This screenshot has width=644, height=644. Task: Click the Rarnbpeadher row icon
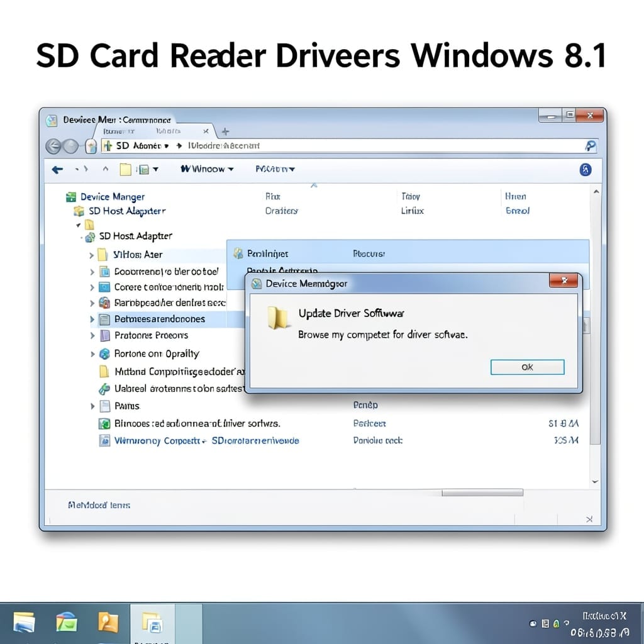pos(105,303)
